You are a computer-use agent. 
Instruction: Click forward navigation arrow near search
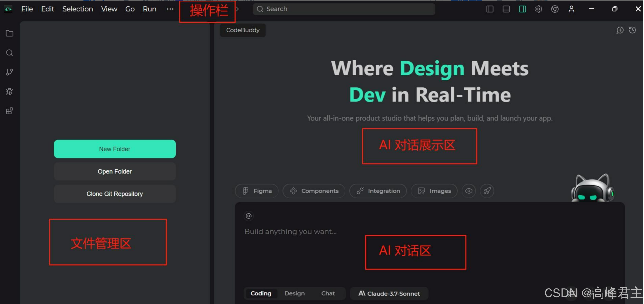[237, 9]
